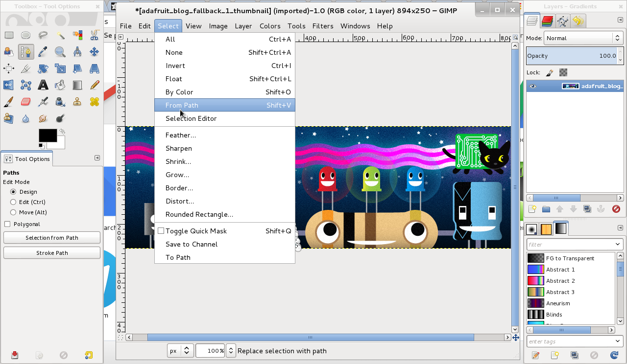
Task: Select the Ellipse Select tool
Action: tap(26, 35)
